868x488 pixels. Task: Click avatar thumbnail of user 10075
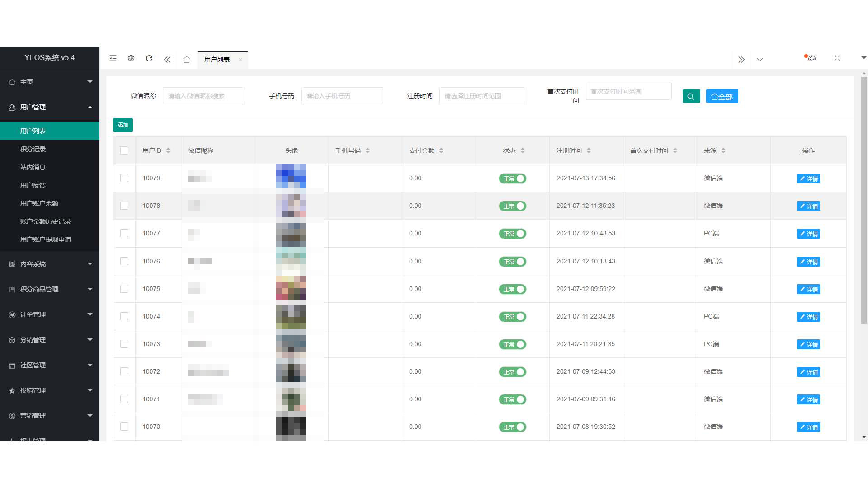[291, 288]
